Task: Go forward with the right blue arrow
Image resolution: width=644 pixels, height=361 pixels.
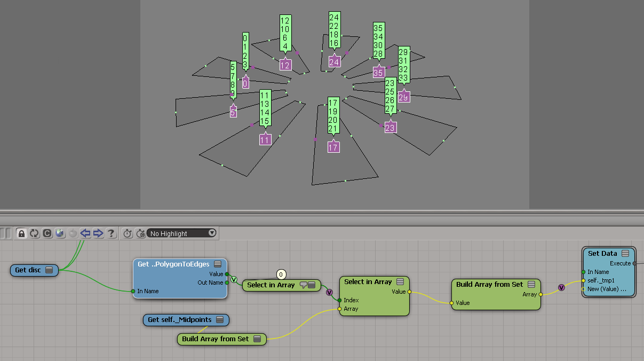Action: pos(98,233)
